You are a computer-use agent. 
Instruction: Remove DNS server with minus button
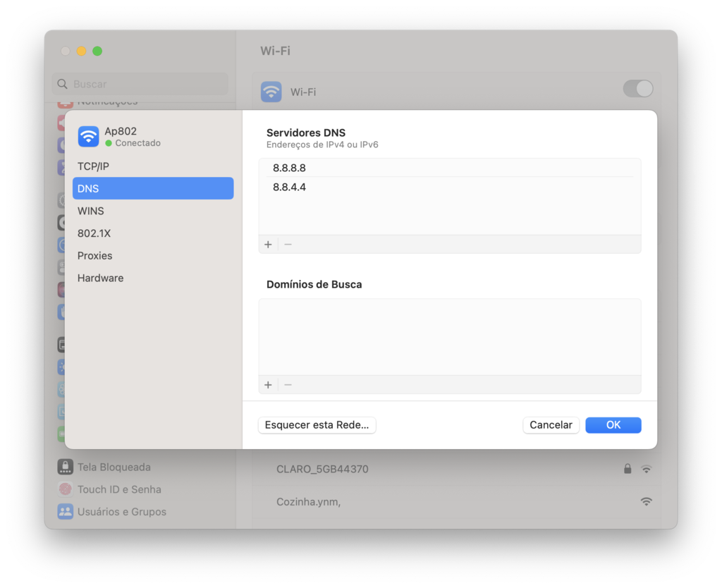point(288,245)
